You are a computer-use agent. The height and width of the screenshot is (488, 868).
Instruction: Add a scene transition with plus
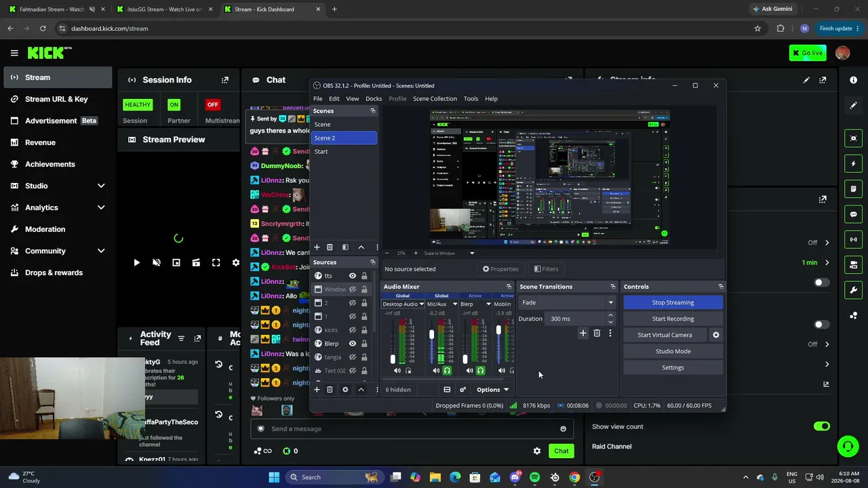(583, 333)
